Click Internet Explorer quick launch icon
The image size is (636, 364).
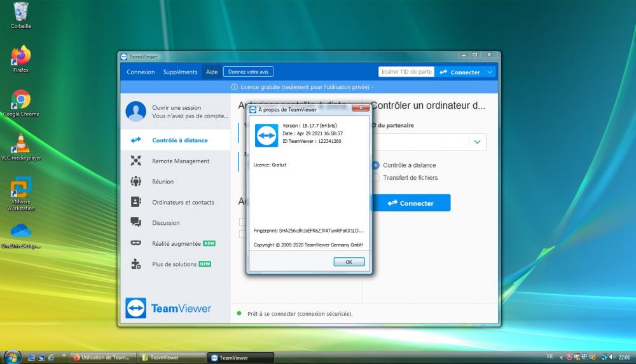click(51, 358)
